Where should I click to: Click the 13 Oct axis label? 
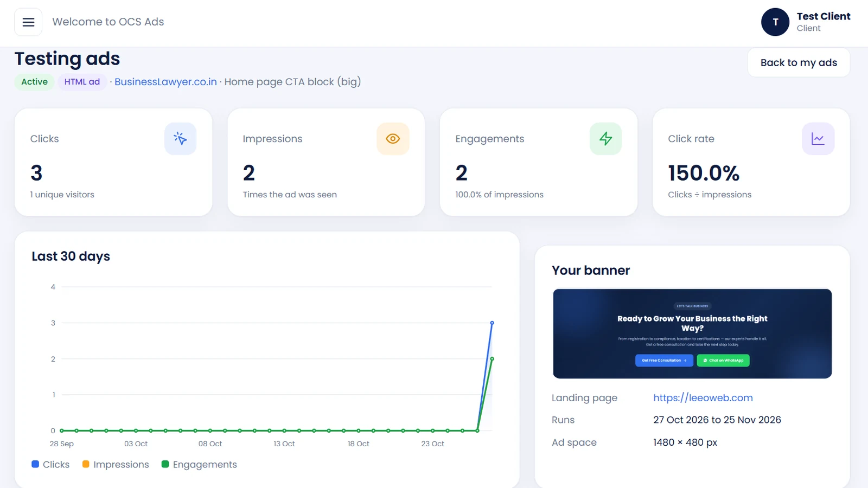284,444
